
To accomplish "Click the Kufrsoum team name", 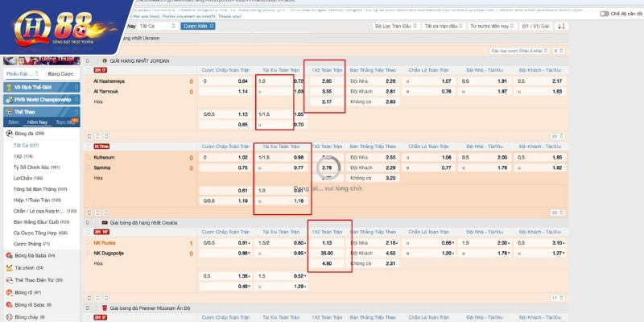I will [104, 157].
